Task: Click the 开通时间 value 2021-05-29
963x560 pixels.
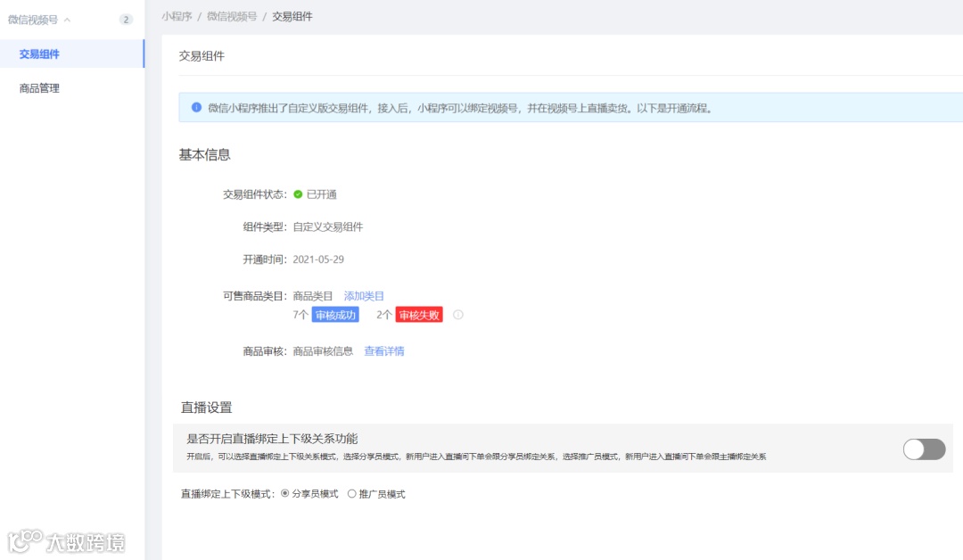Action: 318,259
